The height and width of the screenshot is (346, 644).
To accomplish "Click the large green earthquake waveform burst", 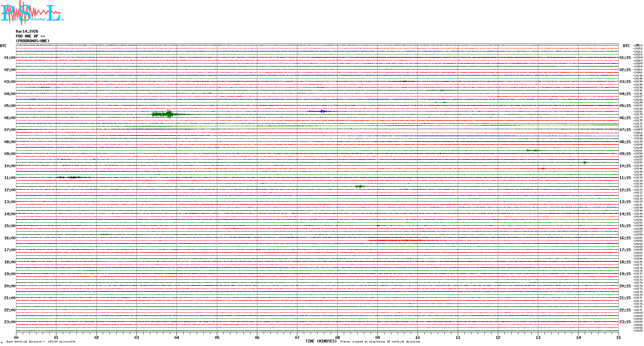I will coord(168,114).
